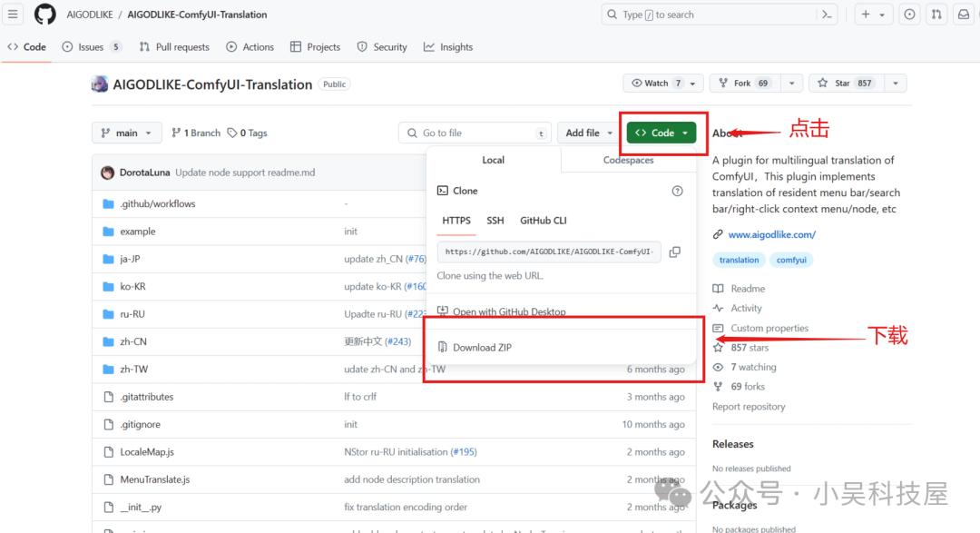Click the comfyui topic tag

coord(791,260)
